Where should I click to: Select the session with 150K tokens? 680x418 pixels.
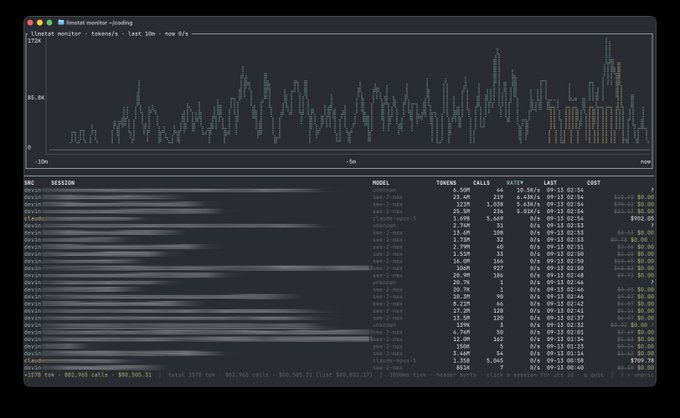339,346
